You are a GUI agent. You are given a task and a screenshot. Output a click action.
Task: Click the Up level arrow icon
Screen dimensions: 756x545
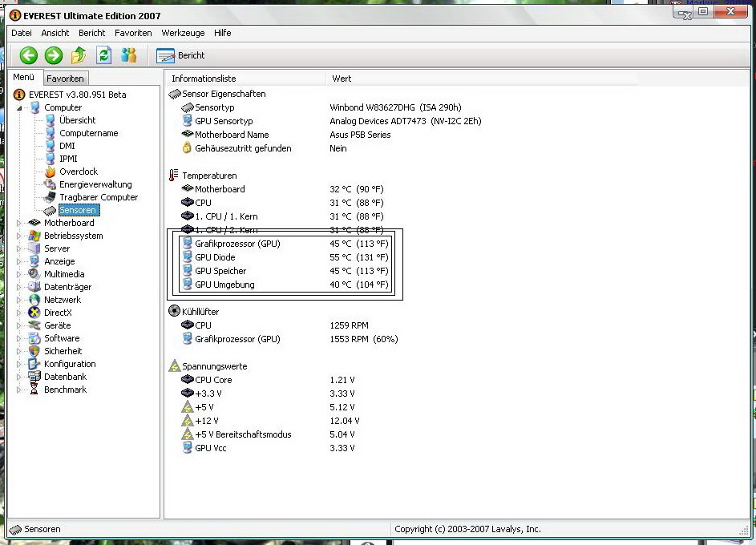point(79,55)
